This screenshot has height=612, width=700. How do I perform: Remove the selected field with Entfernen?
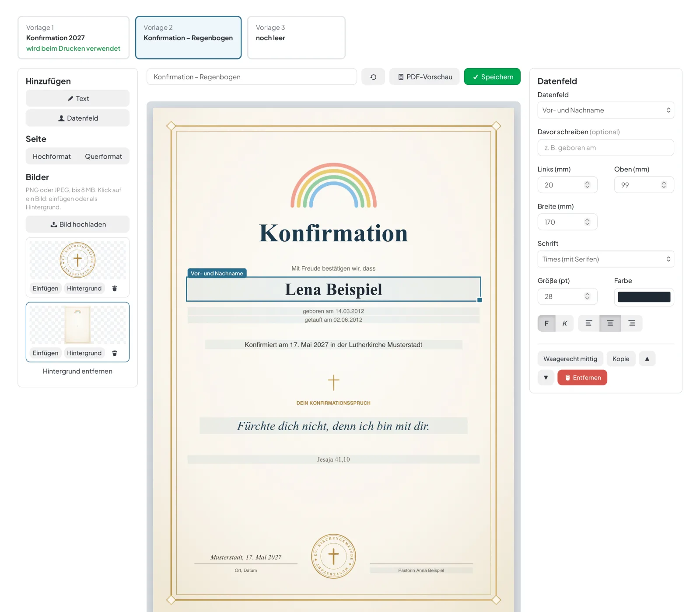point(582,378)
